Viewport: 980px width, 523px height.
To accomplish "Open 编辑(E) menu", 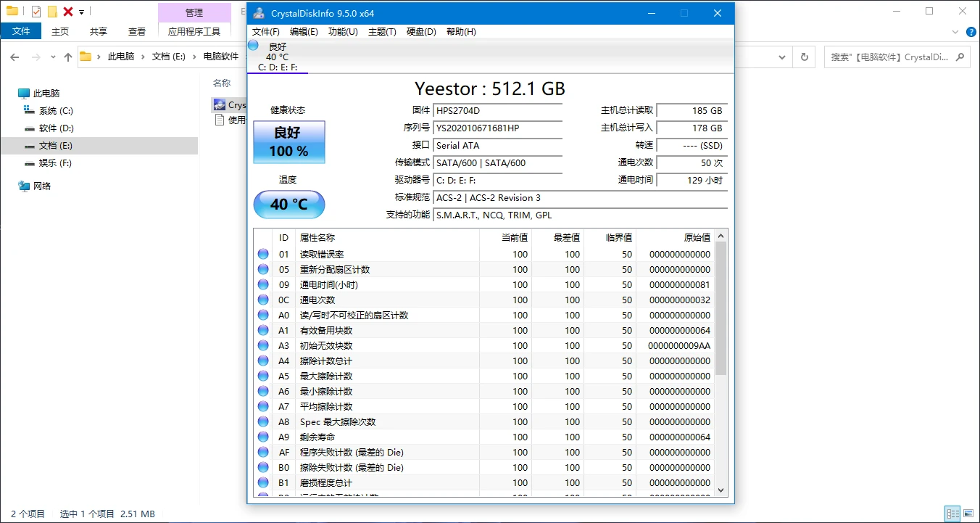I will 304,31.
